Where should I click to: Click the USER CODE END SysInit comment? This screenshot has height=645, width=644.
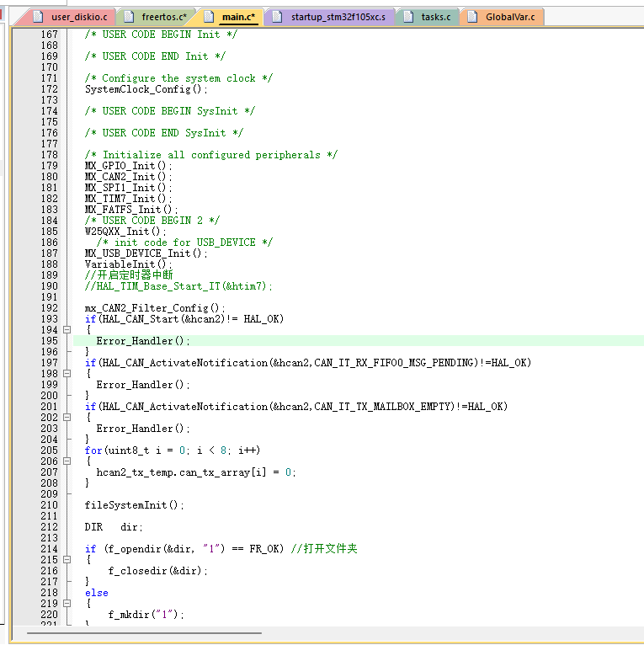click(x=163, y=133)
